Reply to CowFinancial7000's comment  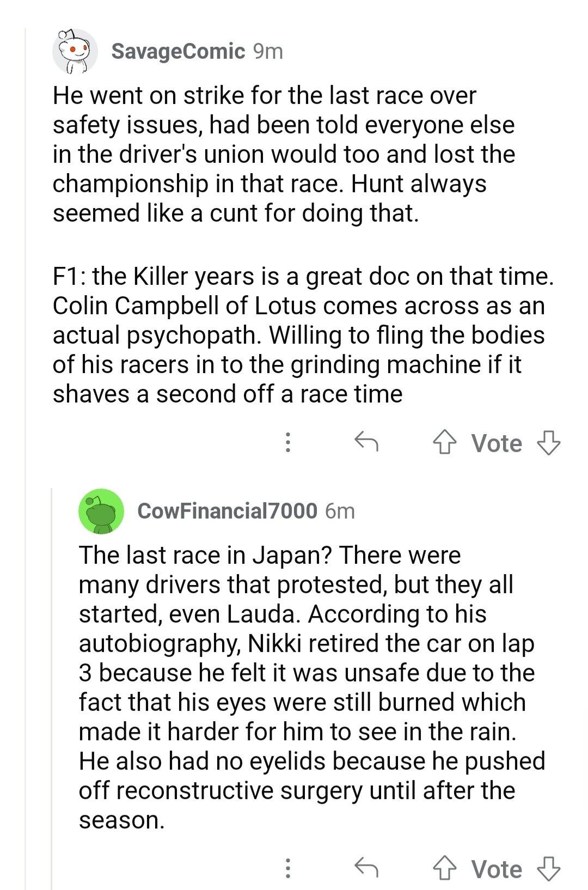[366, 868]
